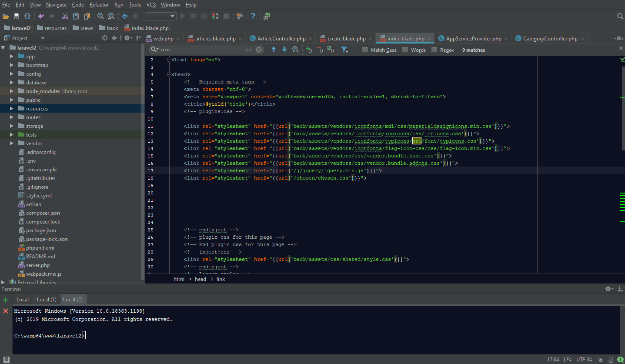Expand the node_modules folder arrow
This screenshot has height=364, width=625.
[12, 91]
